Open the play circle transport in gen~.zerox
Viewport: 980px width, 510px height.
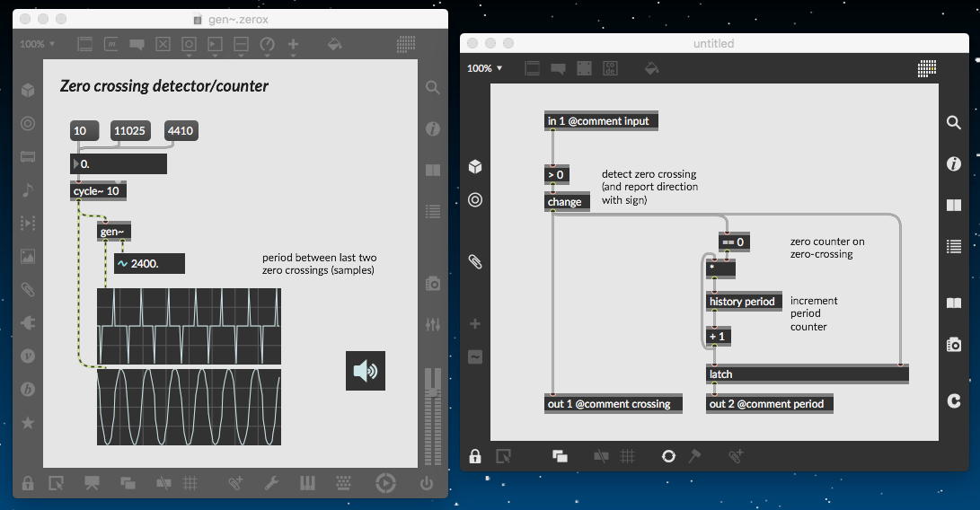click(x=385, y=483)
